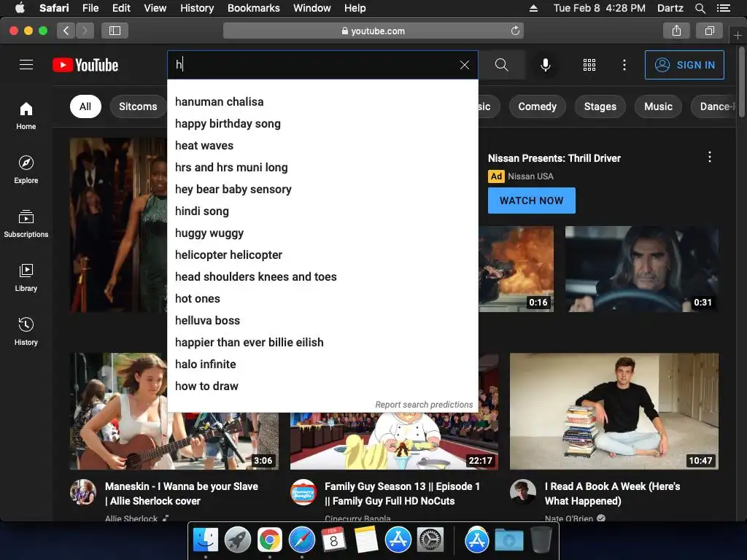747x560 pixels.
Task: Open System Preferences from the Dock
Action: tap(430, 540)
